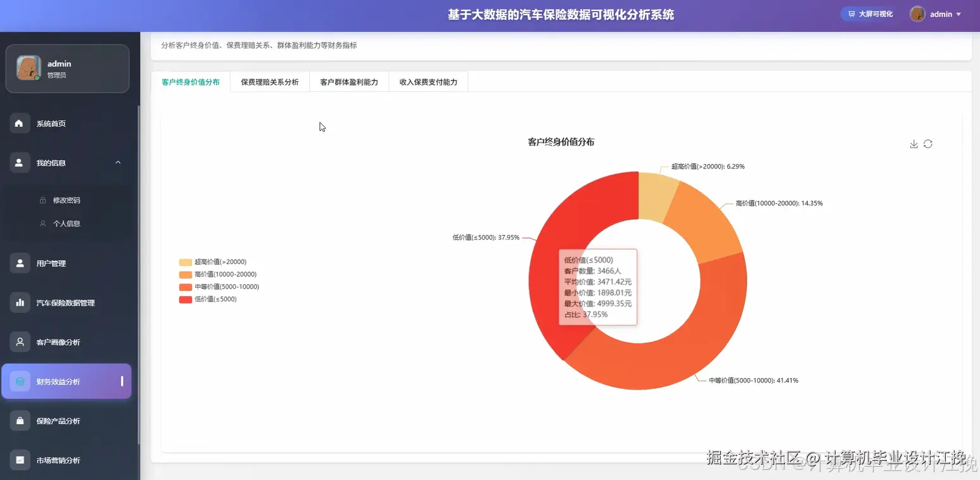Toggle 中等价值(5000-10000) legend item
Image resolution: width=980 pixels, height=480 pixels.
click(219, 287)
